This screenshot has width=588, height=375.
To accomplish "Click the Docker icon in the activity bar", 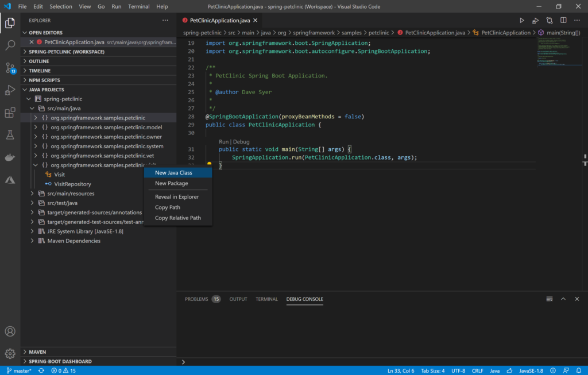I will (x=9, y=158).
